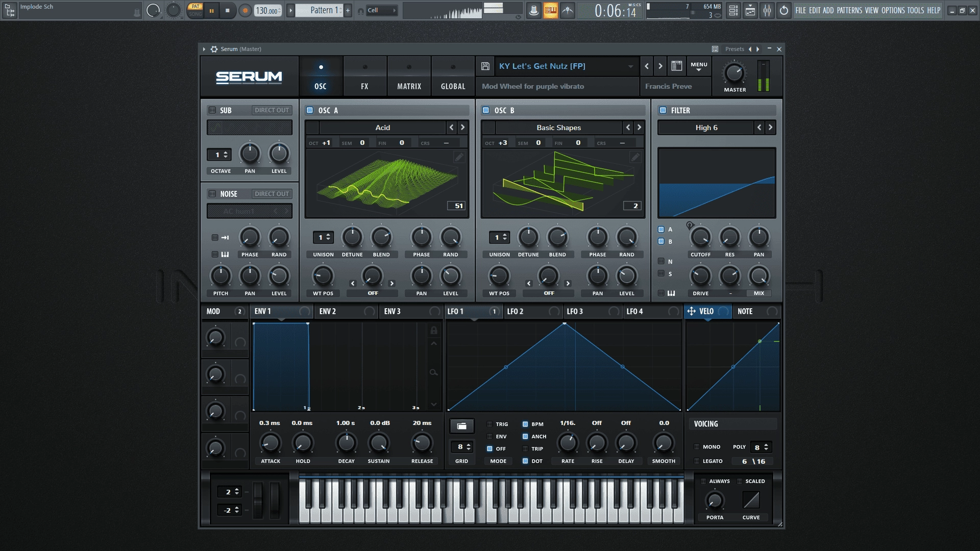
Task: Select the LFO 2 tab
Action: [533, 311]
